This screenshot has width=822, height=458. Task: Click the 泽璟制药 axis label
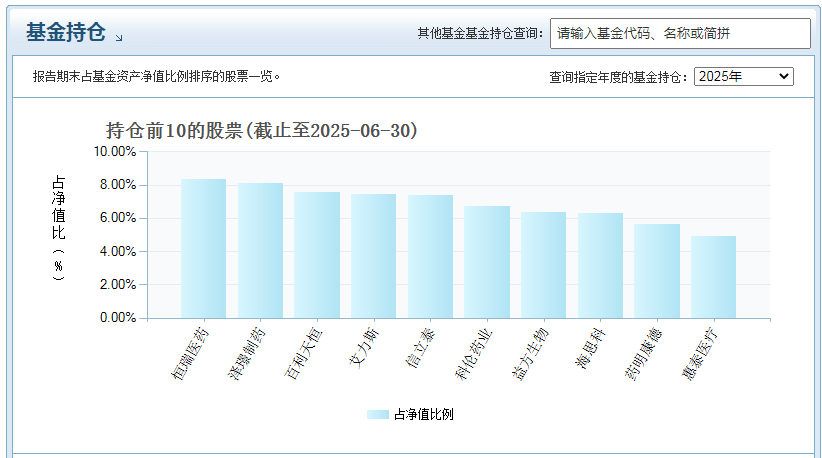pos(246,354)
